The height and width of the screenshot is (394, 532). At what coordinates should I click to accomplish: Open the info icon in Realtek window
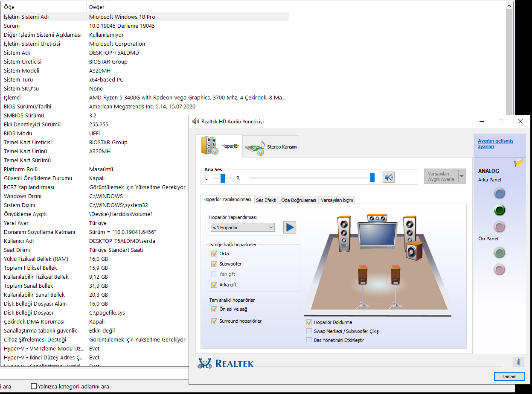pyautogui.click(x=518, y=362)
